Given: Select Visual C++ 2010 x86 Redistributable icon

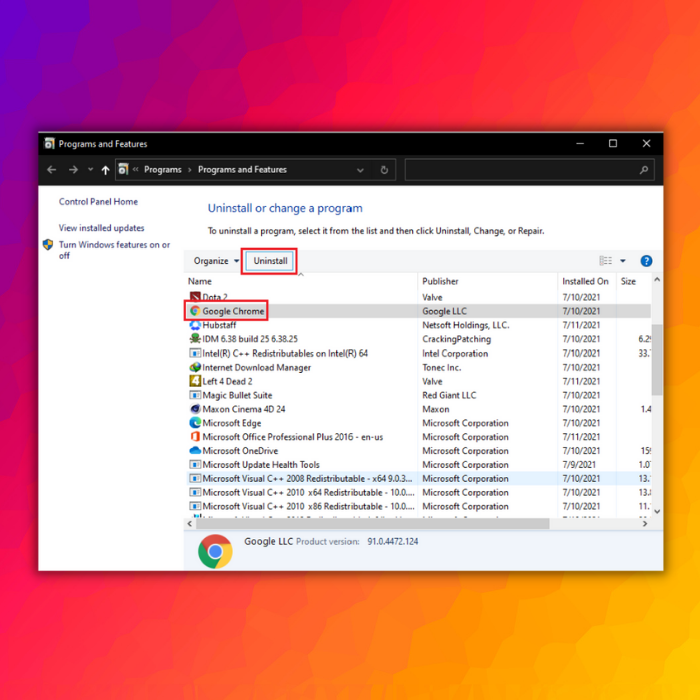Looking at the screenshot, I should tap(195, 506).
